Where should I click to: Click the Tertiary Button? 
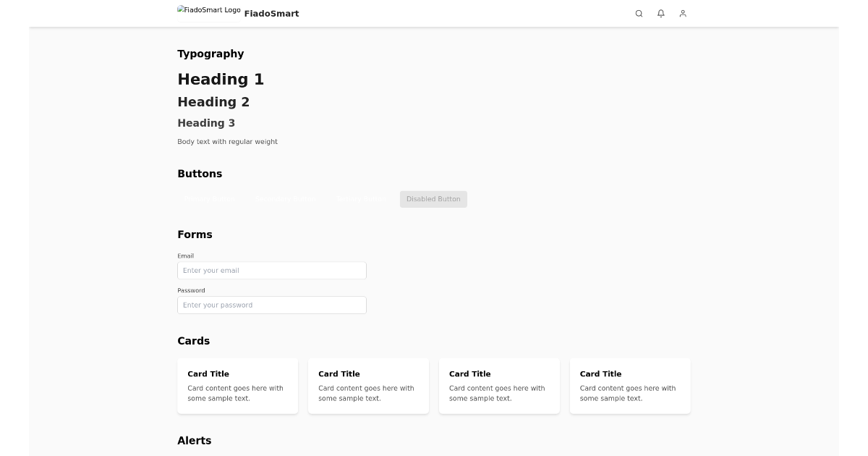(359, 199)
